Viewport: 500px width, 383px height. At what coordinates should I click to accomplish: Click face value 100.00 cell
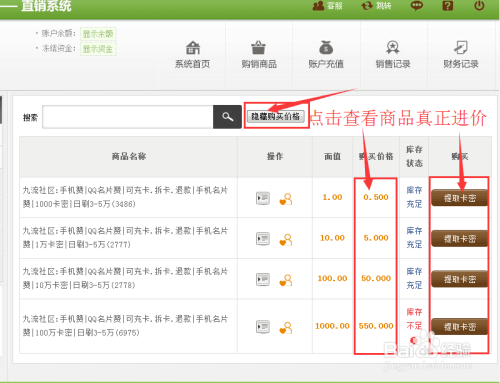click(332, 278)
